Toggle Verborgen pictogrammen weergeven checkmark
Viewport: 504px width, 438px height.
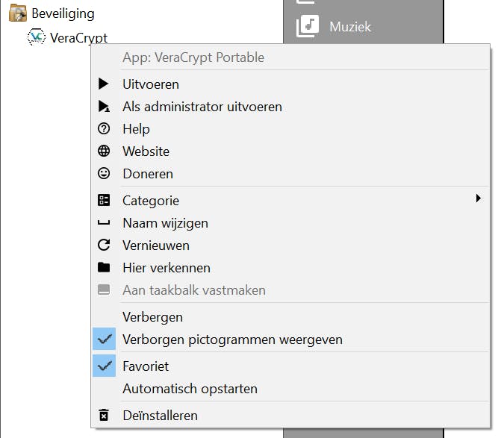click(x=105, y=340)
